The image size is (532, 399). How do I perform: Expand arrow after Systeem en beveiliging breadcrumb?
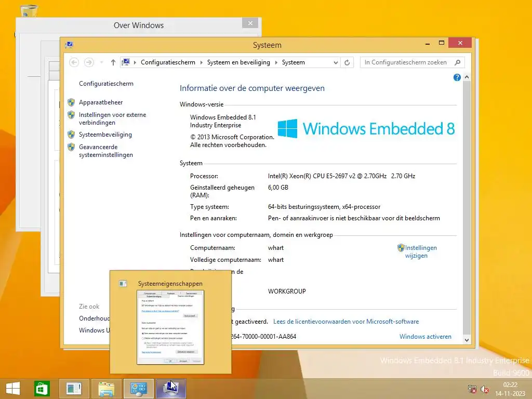tap(276, 62)
